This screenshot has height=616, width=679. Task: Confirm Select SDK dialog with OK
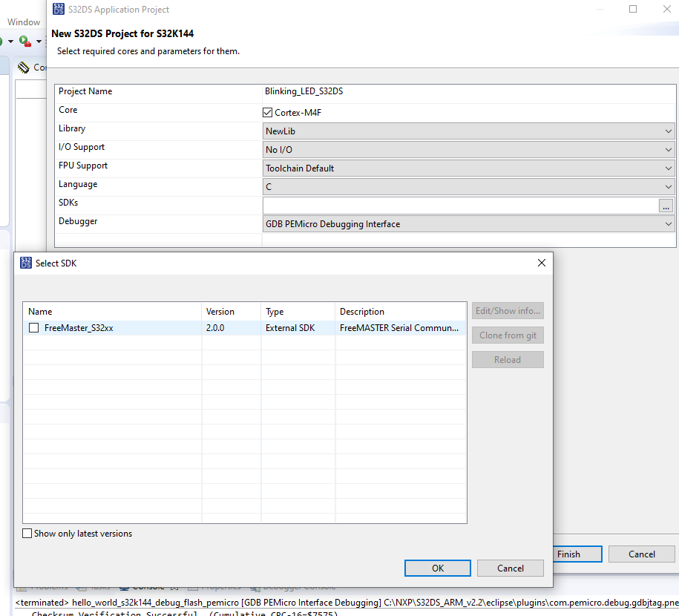[437, 568]
